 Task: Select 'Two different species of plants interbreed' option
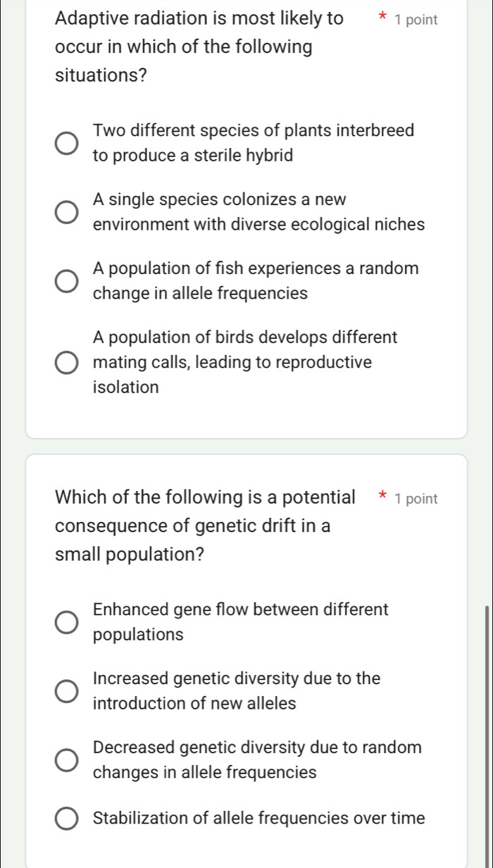66,142
